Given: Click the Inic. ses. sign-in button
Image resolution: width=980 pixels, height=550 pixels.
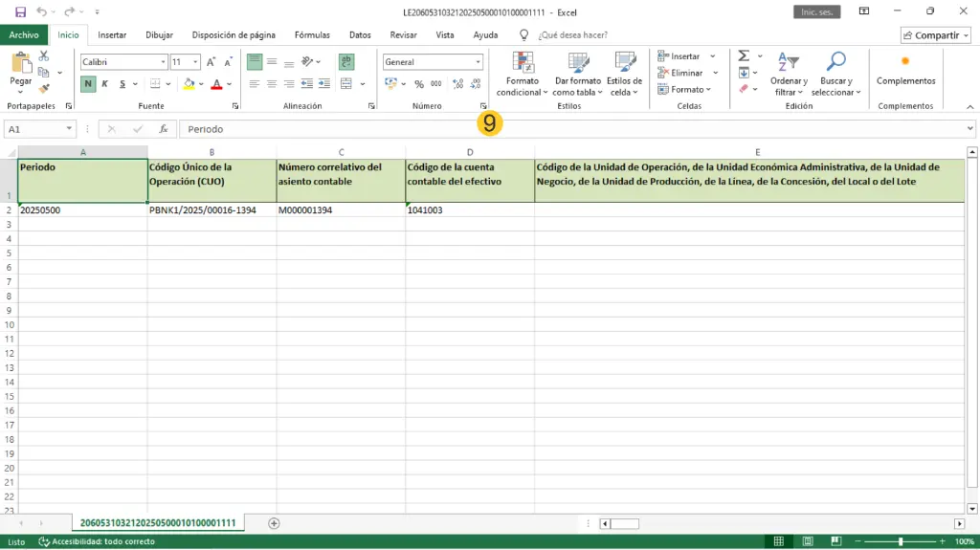Looking at the screenshot, I should [x=817, y=12].
